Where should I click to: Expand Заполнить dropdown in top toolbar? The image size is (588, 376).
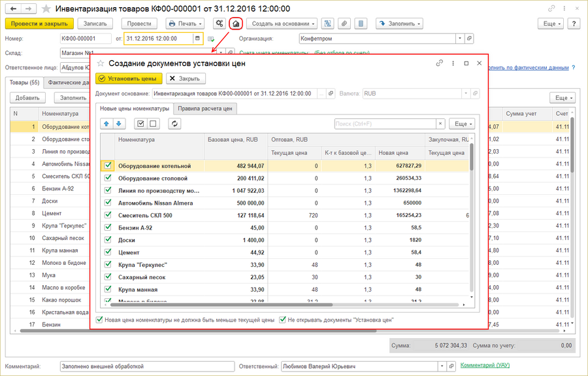[399, 24]
